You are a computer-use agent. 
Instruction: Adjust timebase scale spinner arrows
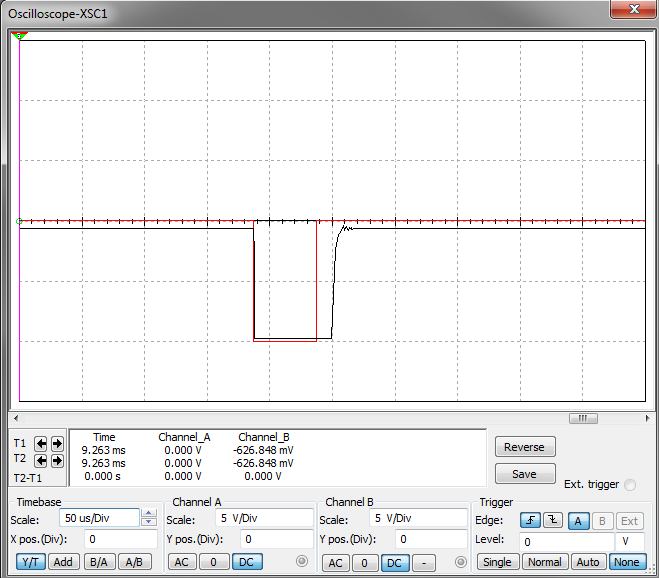tap(149, 519)
